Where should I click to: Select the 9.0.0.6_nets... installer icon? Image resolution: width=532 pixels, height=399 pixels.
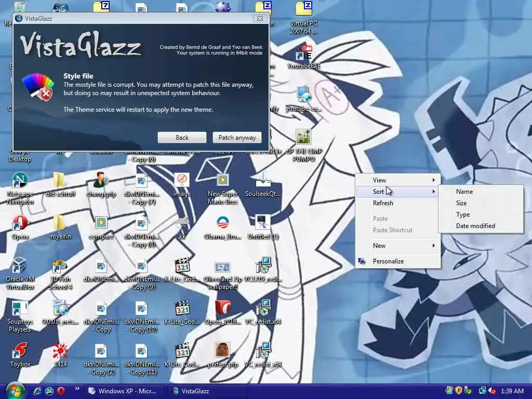(60, 312)
